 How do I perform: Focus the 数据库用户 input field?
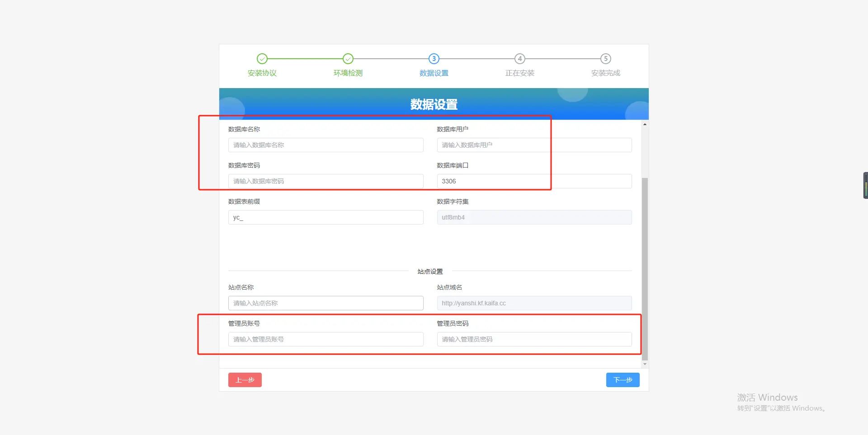click(x=534, y=145)
